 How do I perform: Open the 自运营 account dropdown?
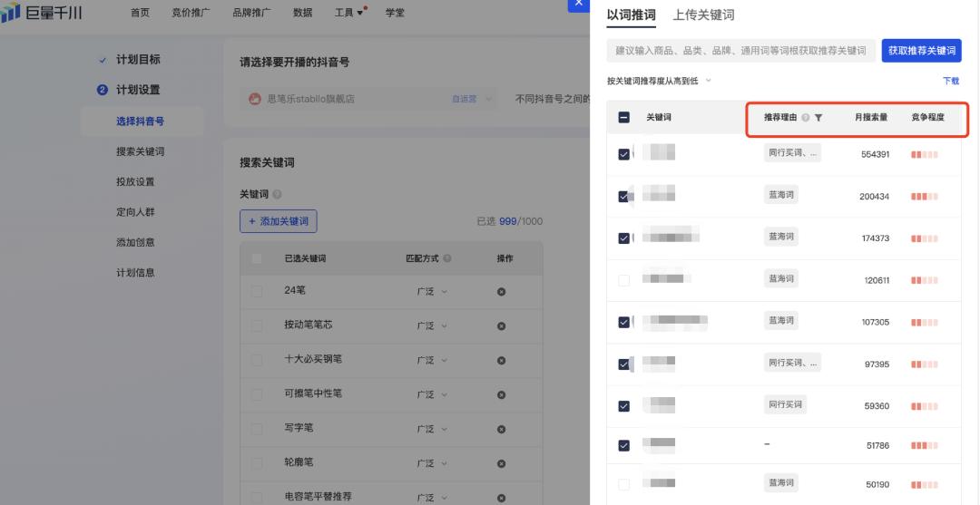point(471,99)
